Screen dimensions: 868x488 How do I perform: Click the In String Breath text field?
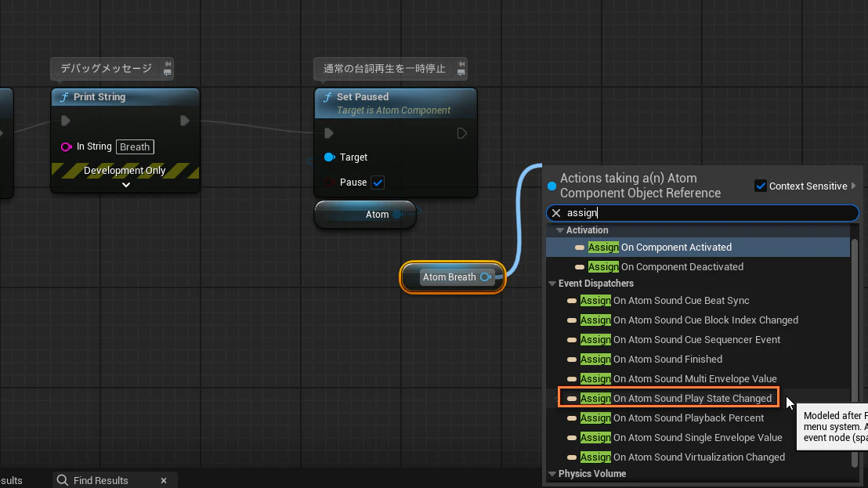[135, 146]
